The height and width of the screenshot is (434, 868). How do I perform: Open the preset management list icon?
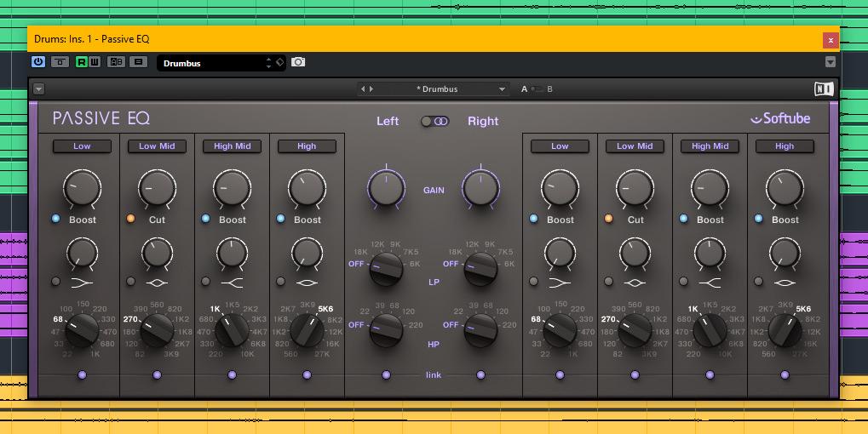click(138, 62)
